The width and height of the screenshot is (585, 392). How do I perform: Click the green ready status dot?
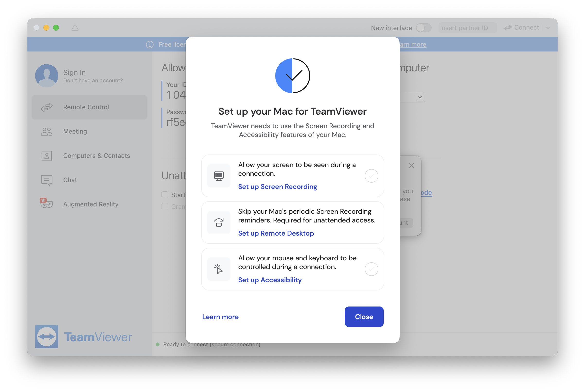pos(158,344)
